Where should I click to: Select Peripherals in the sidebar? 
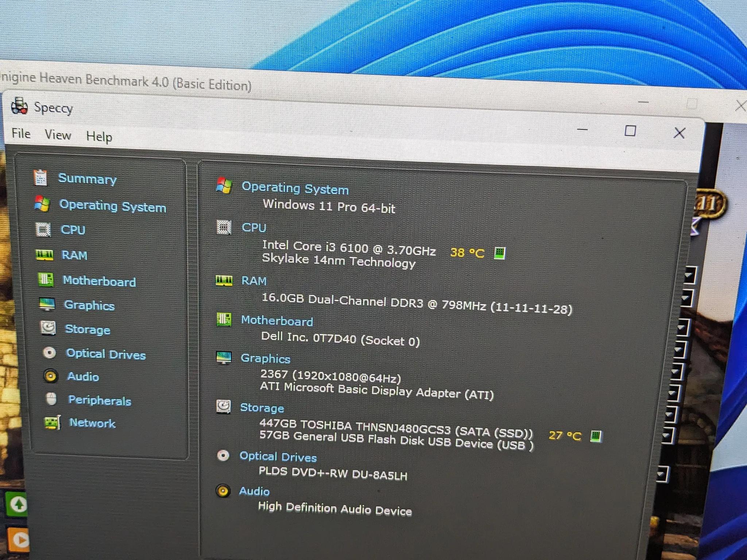(100, 400)
